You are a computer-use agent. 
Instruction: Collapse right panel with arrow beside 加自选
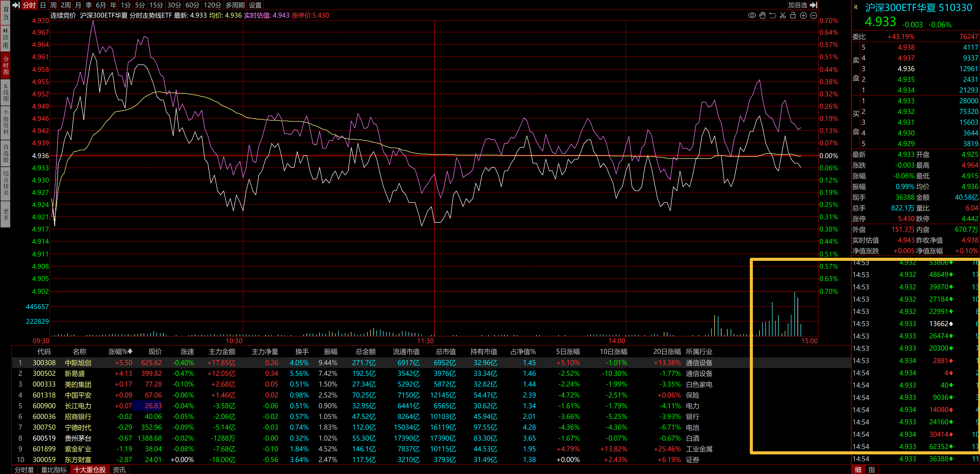point(813,5)
